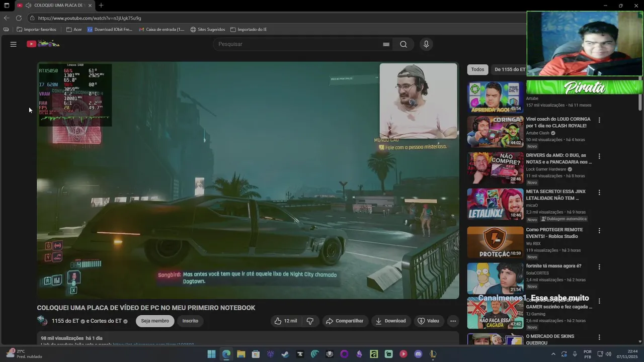
Task: Open Virei coach do LOUD CORINGA thumbnail
Action: 495,132
